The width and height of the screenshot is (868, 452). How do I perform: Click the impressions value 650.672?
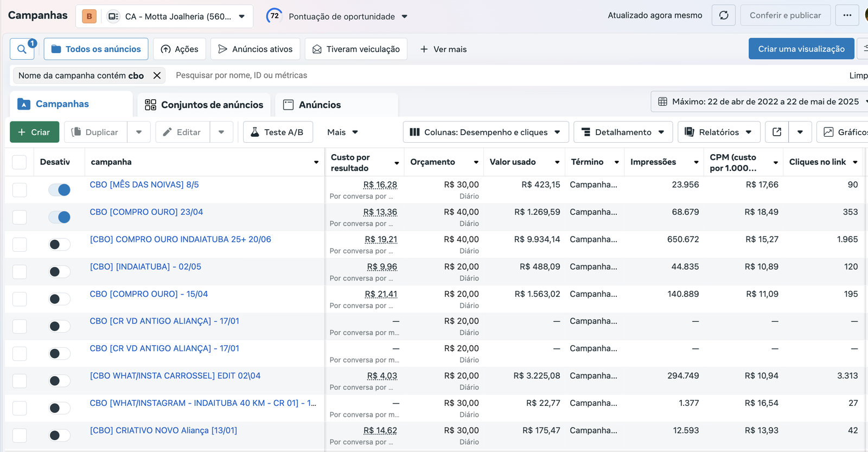pyautogui.click(x=683, y=239)
